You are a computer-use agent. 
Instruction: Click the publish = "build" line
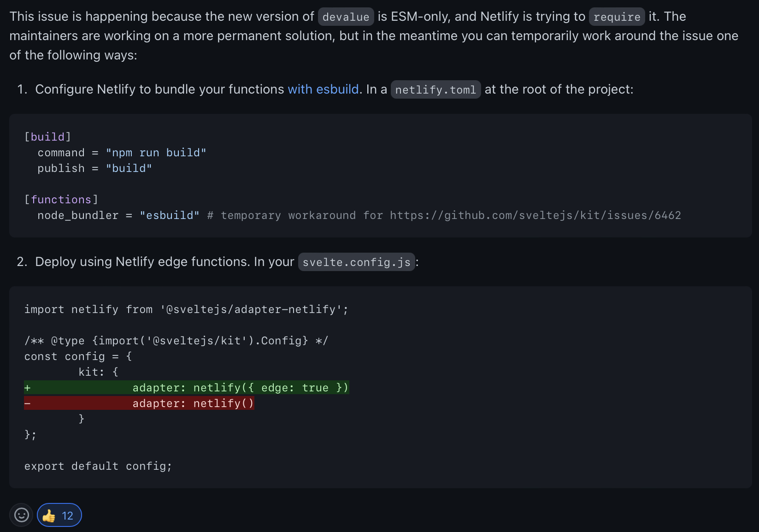point(94,168)
